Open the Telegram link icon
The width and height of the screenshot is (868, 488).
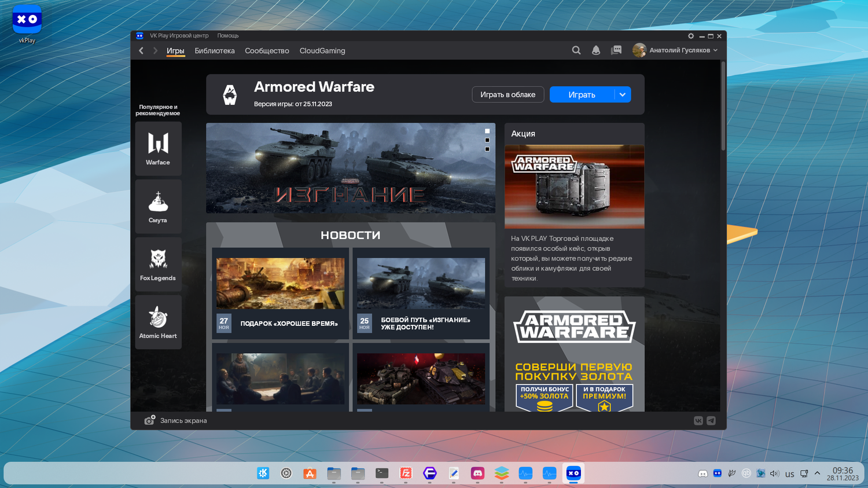tap(711, 421)
